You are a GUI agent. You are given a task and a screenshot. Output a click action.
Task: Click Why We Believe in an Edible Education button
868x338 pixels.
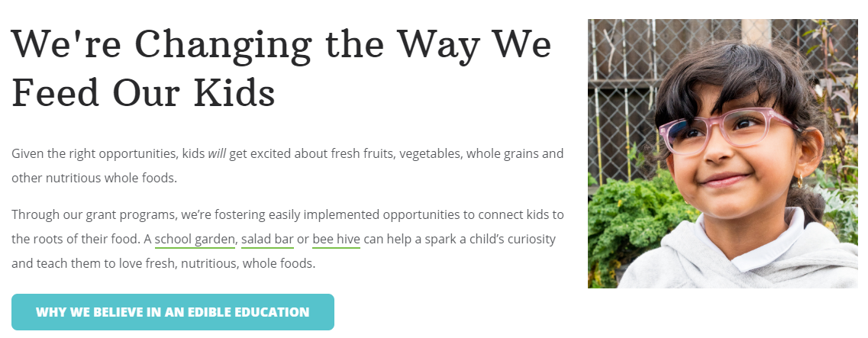click(x=173, y=312)
